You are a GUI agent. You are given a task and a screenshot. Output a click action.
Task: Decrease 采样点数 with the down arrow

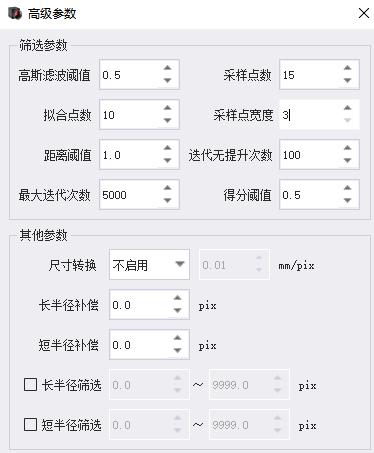(347, 81)
